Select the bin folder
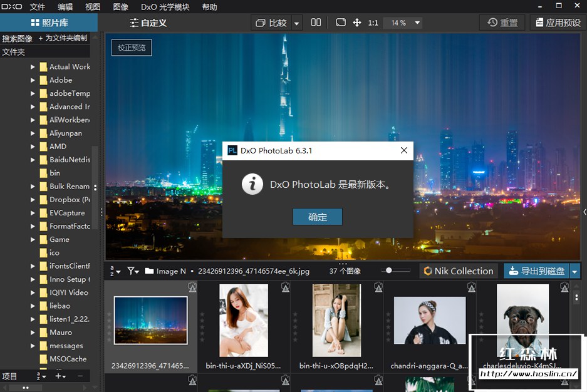Viewport: 587px width, 392px height. pyautogui.click(x=50, y=173)
